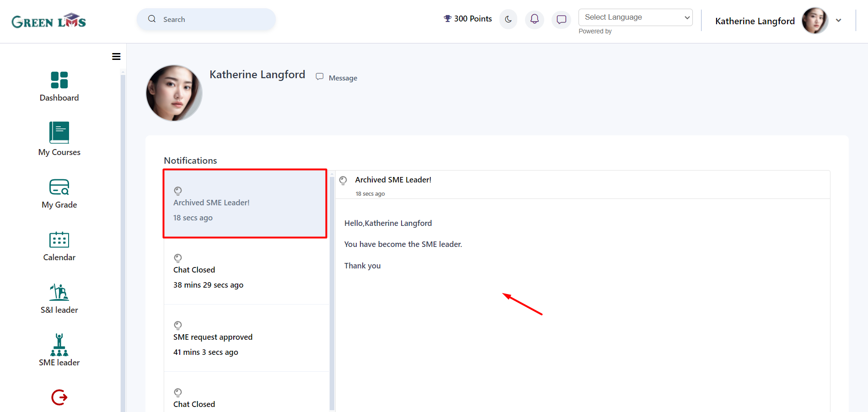
Task: Open the My Grade icon
Action: click(x=59, y=187)
